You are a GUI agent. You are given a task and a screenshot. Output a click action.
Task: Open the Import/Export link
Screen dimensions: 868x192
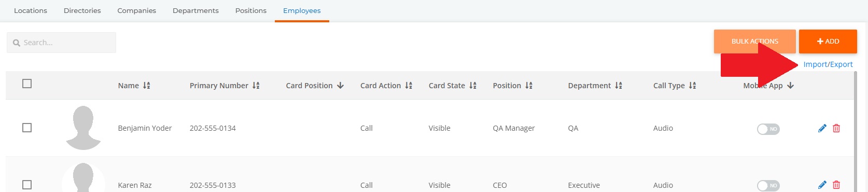click(828, 64)
